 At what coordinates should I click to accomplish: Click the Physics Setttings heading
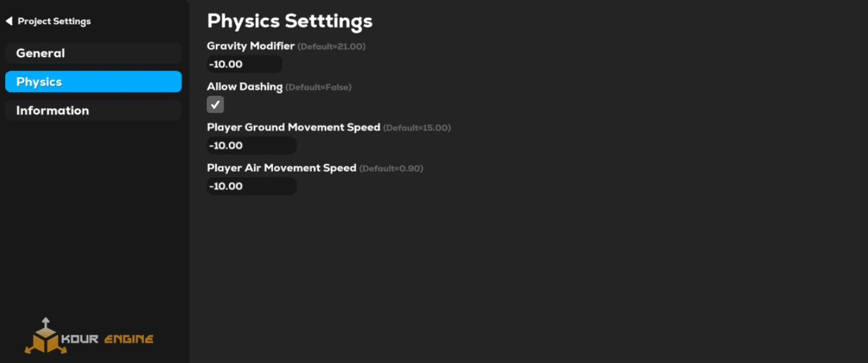pyautogui.click(x=289, y=21)
